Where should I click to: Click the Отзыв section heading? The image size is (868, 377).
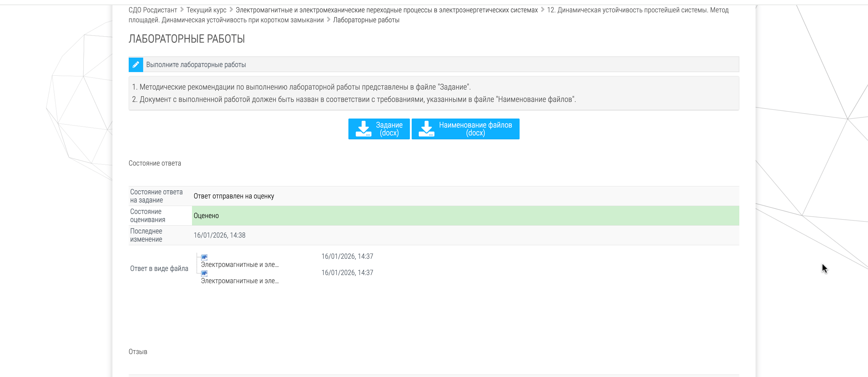[x=138, y=352]
